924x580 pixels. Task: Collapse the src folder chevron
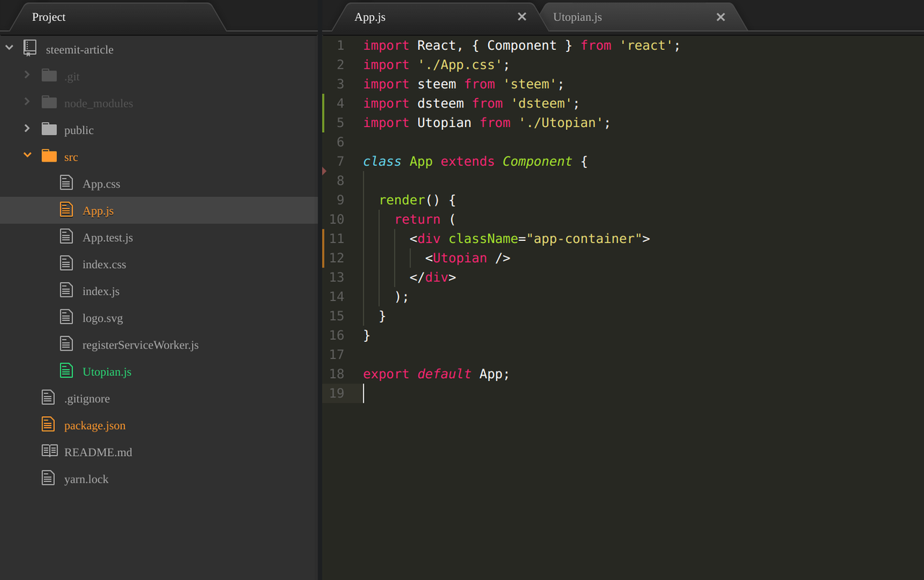[27, 155]
